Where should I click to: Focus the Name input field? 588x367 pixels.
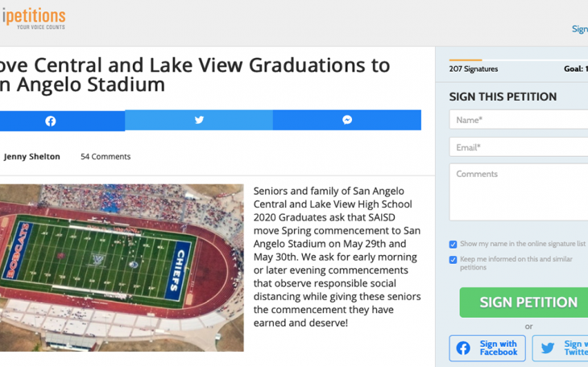[x=520, y=120]
